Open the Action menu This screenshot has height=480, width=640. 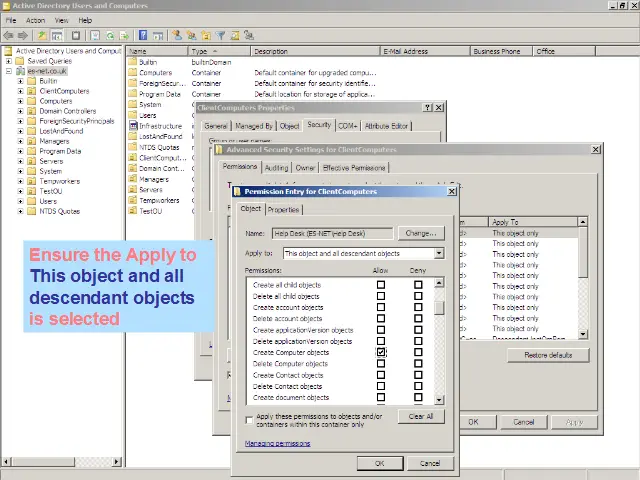point(35,20)
